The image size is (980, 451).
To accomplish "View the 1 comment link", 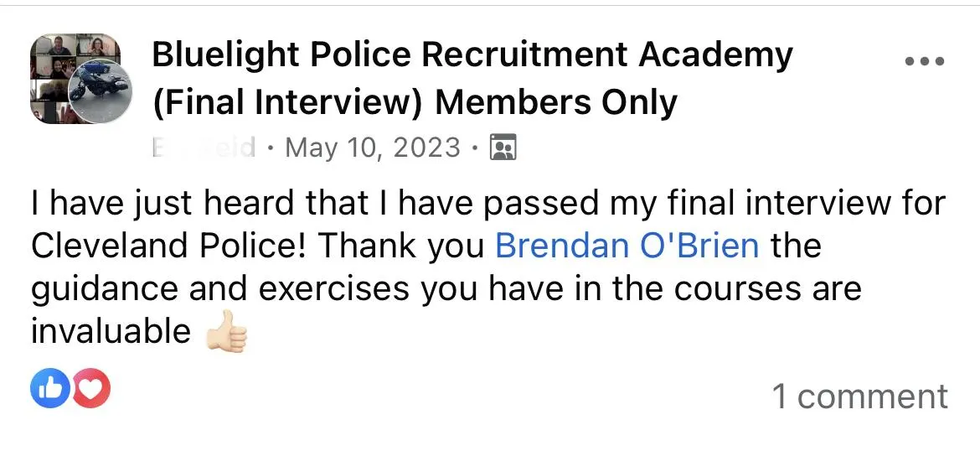I will pos(860,396).
